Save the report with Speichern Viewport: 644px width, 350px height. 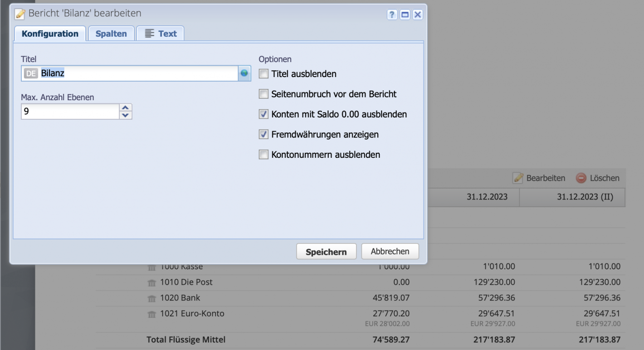point(326,251)
